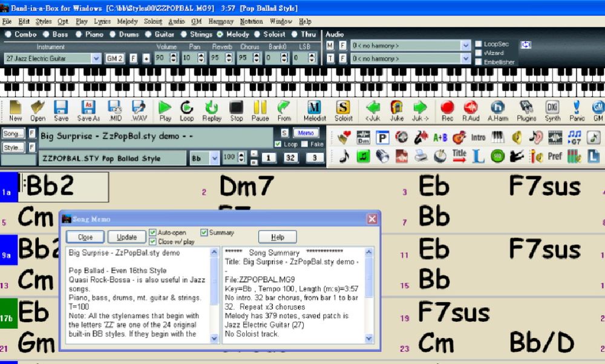
Task: Click the Memo button
Action: (306, 133)
